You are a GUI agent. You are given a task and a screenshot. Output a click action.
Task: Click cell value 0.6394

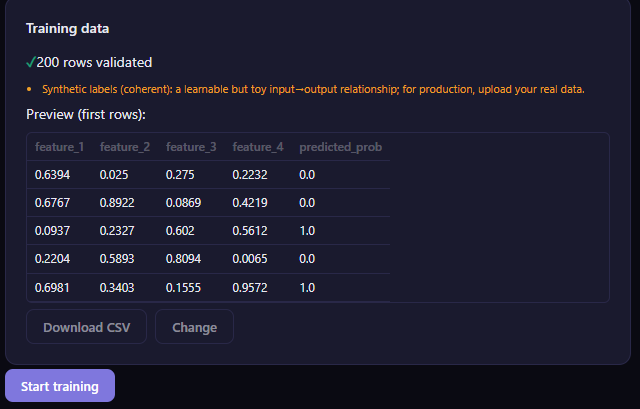(x=53, y=175)
